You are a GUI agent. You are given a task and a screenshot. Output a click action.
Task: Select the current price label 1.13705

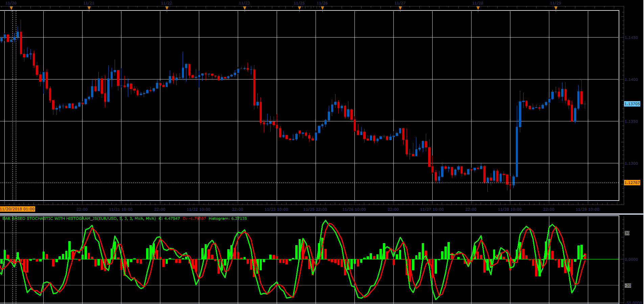(632, 104)
